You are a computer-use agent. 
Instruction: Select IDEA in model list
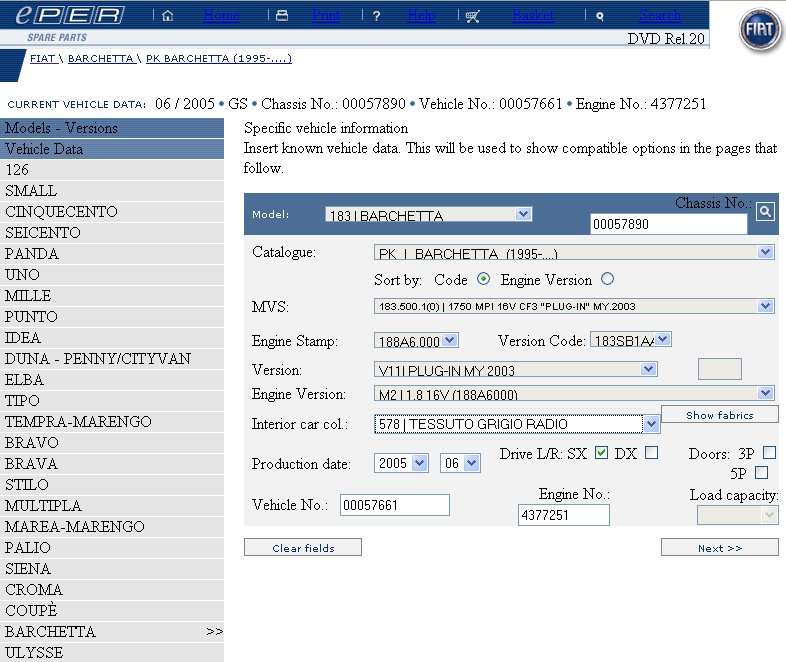112,338
